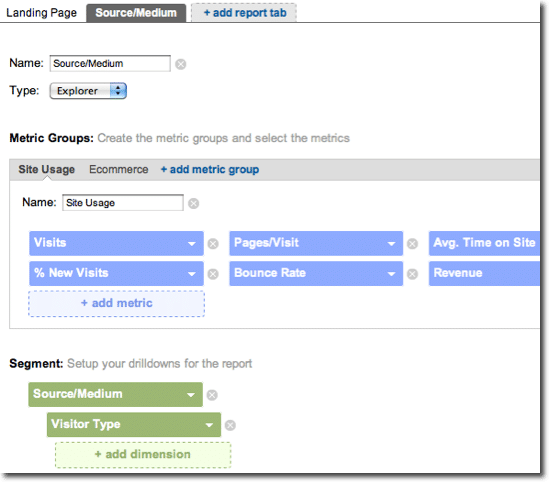Switch to the Landing Page tab
This screenshot has width=550, height=483.
(x=42, y=13)
